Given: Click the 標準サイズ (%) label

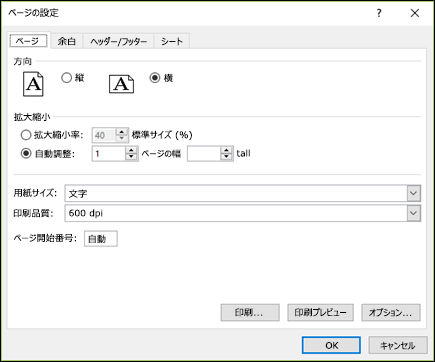Looking at the screenshot, I should click(x=162, y=135).
